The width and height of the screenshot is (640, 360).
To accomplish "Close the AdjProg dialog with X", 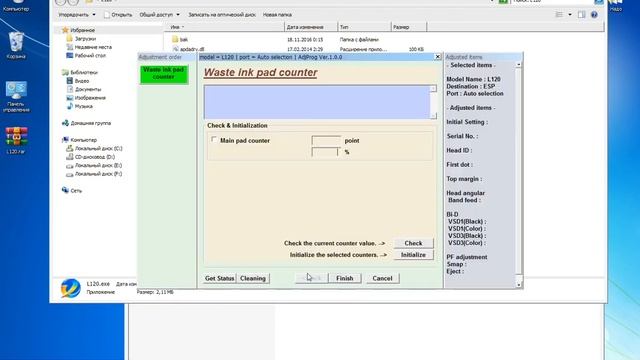I will pyautogui.click(x=438, y=57).
